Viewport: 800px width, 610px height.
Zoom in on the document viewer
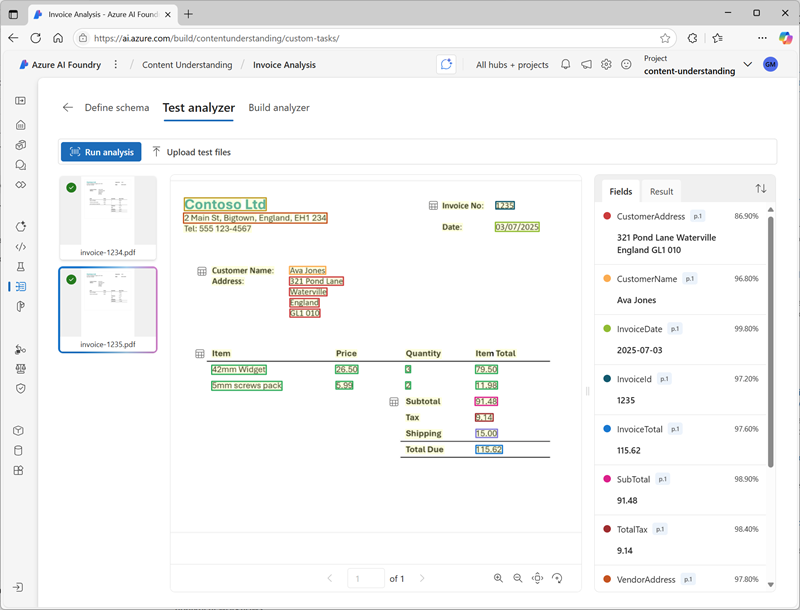(498, 578)
